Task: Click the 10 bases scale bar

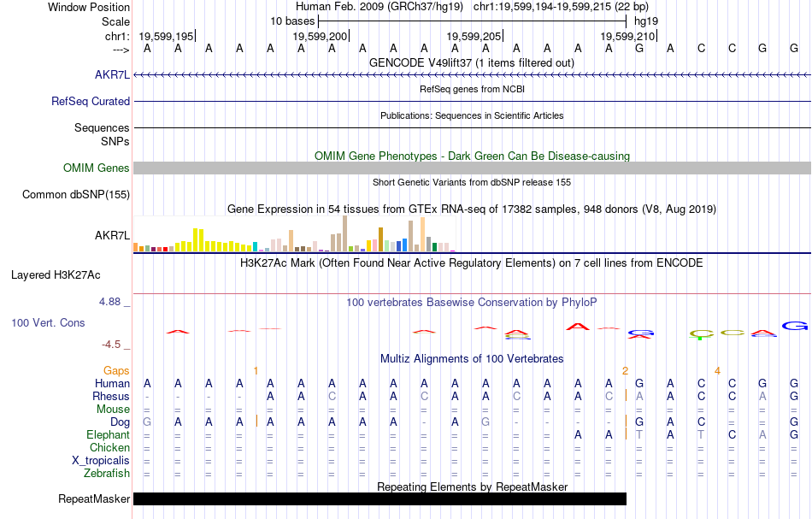Action: (473, 21)
